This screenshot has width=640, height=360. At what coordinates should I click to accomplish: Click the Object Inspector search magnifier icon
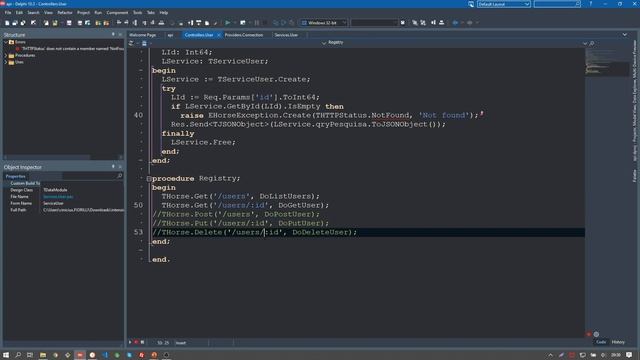click(x=119, y=176)
